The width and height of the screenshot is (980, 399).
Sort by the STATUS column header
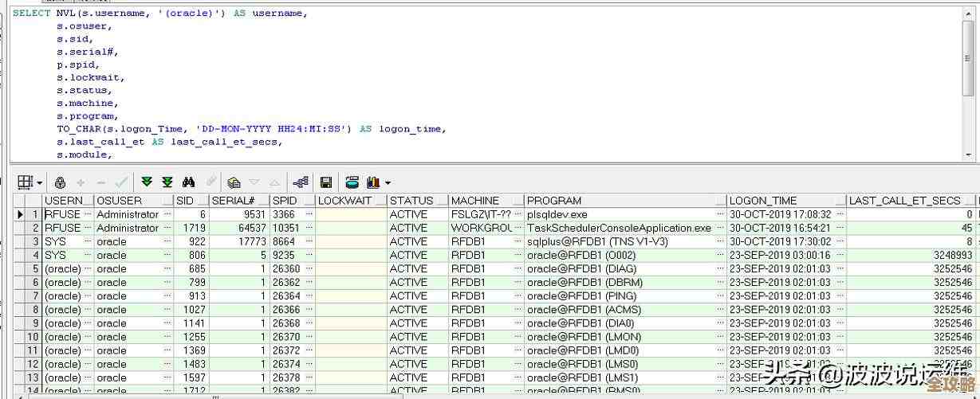click(x=411, y=201)
